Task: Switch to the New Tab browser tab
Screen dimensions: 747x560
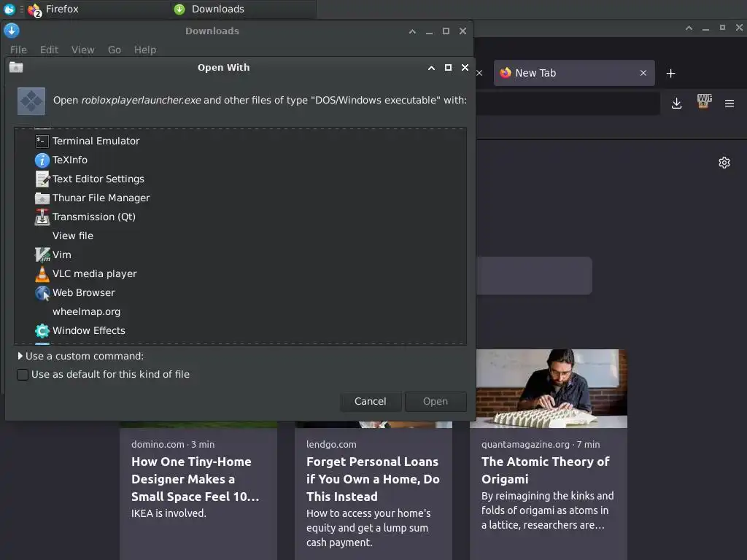Action: (574, 73)
